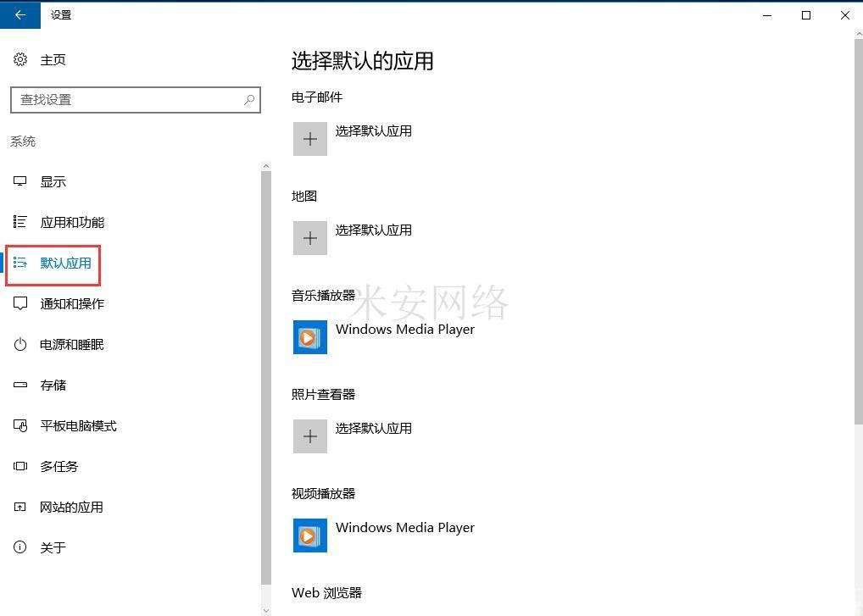Click the sidebar scrollbar down arrow
Viewport: 863px width, 616px height.
(x=266, y=610)
